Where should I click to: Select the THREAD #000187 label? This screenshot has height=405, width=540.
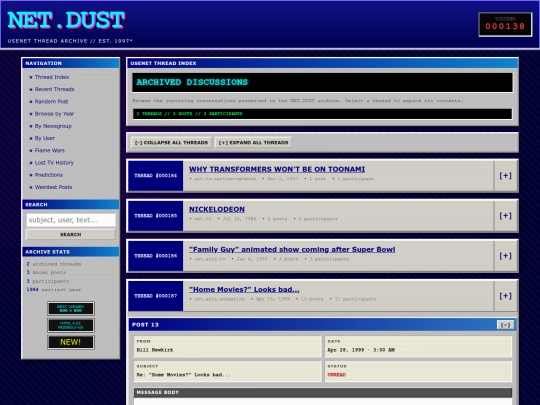156,296
